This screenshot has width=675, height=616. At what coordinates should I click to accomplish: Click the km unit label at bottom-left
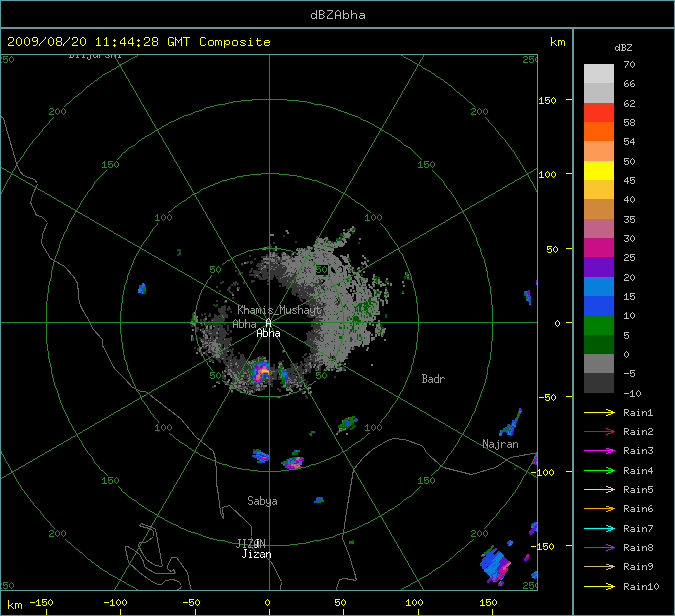pyautogui.click(x=15, y=605)
